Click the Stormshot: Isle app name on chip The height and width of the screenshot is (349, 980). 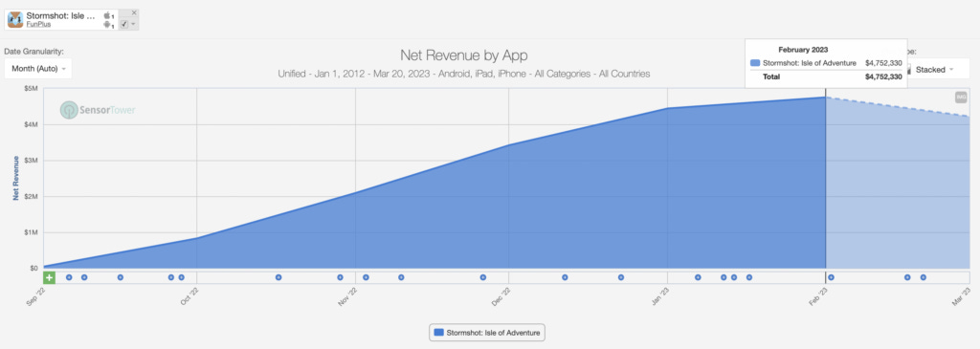(x=61, y=15)
